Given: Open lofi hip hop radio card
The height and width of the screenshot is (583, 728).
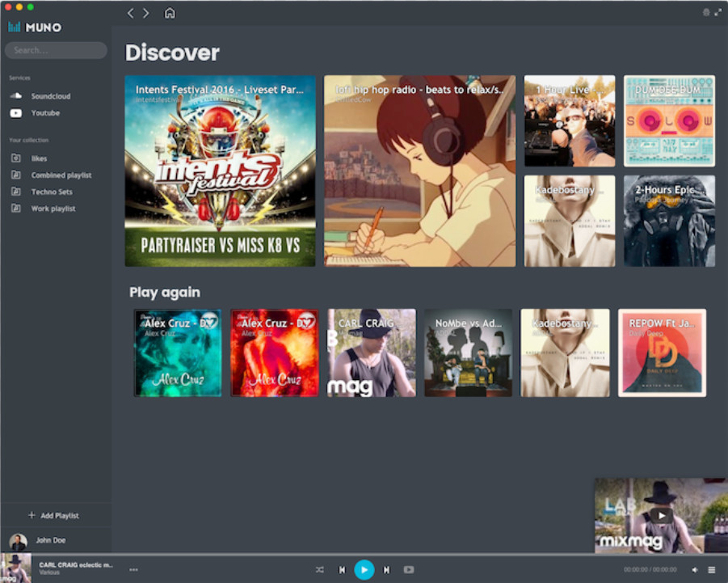Looking at the screenshot, I should coord(419,171).
